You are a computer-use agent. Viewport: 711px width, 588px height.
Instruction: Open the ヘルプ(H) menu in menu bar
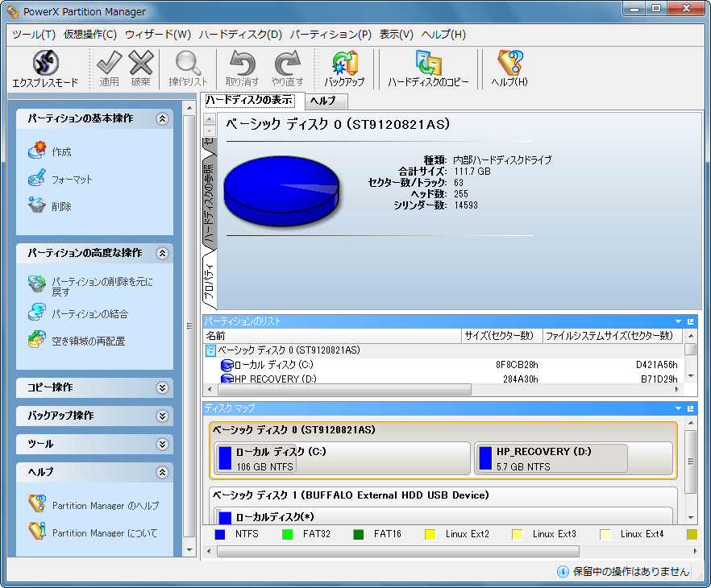click(x=443, y=35)
